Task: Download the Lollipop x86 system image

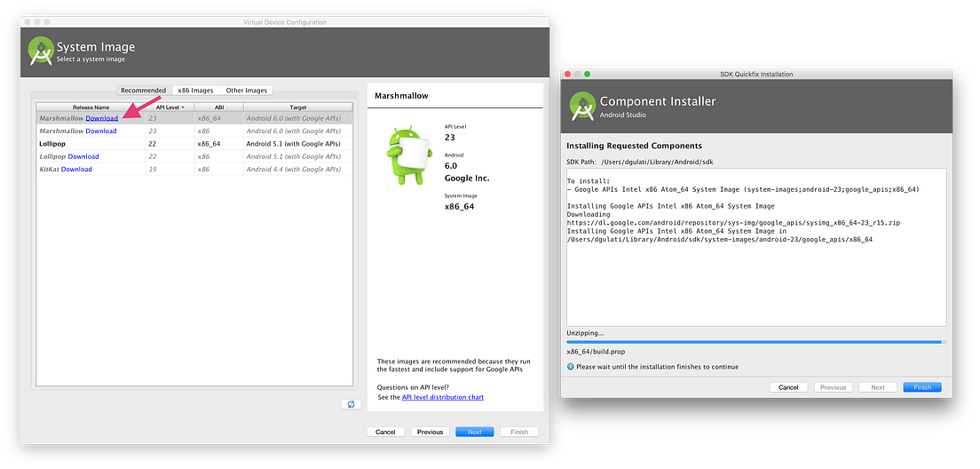Action: (83, 156)
